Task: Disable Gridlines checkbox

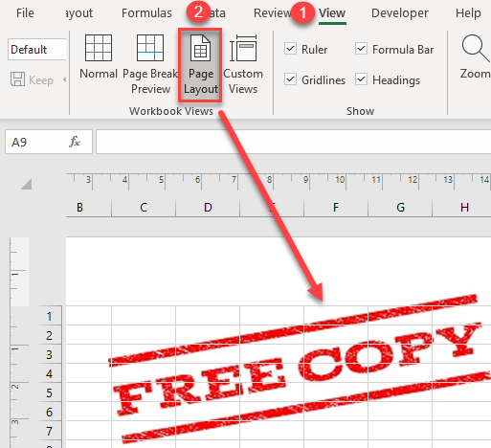Action: point(290,79)
